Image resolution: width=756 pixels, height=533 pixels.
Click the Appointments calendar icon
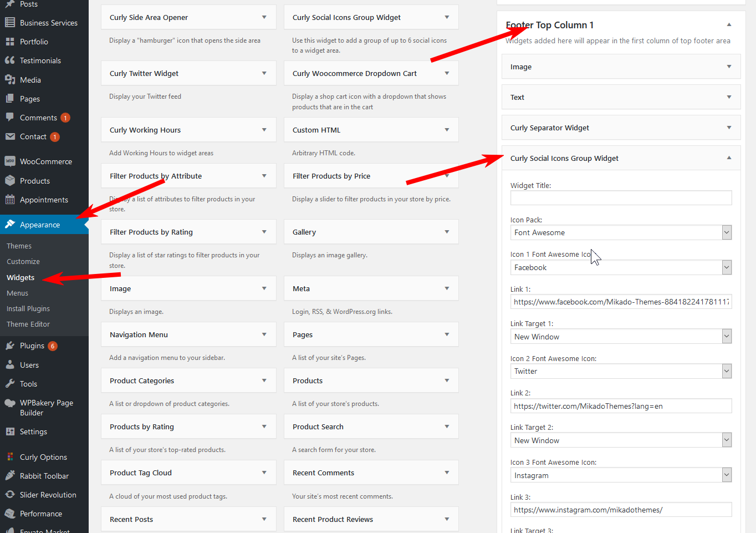(10, 200)
